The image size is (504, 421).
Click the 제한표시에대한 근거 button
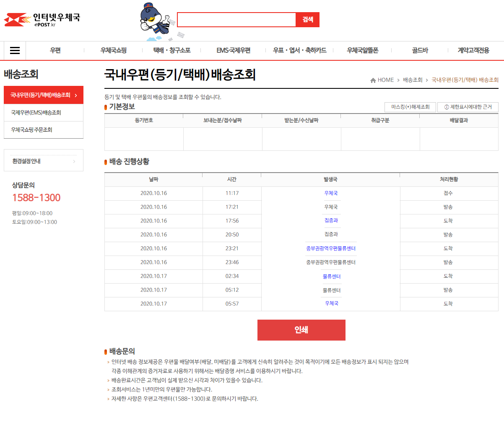click(x=468, y=107)
